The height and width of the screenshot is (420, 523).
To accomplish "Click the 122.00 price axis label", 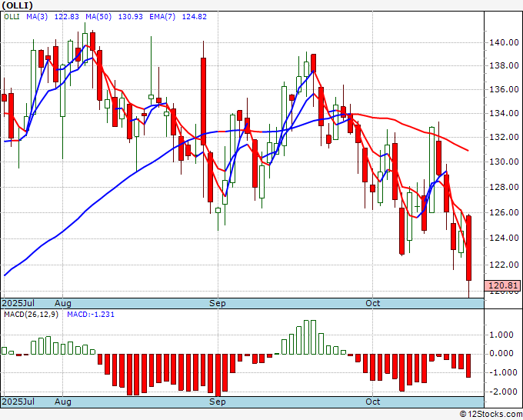I will pos(504,265).
